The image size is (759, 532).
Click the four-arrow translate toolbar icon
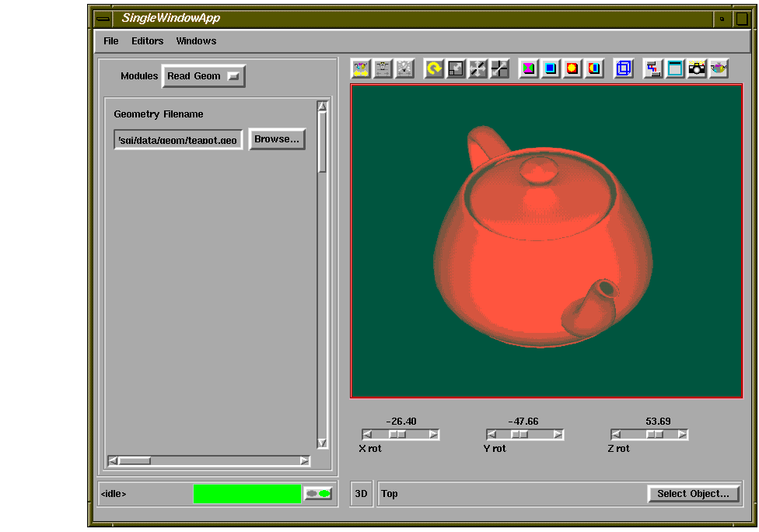[477, 69]
